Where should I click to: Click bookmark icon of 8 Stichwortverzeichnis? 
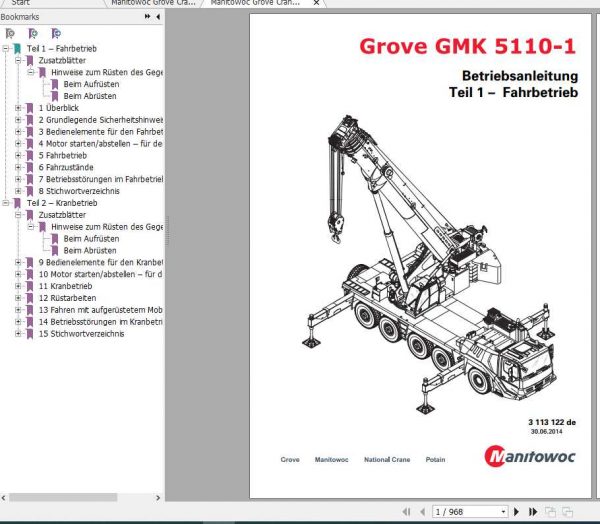tap(29, 191)
